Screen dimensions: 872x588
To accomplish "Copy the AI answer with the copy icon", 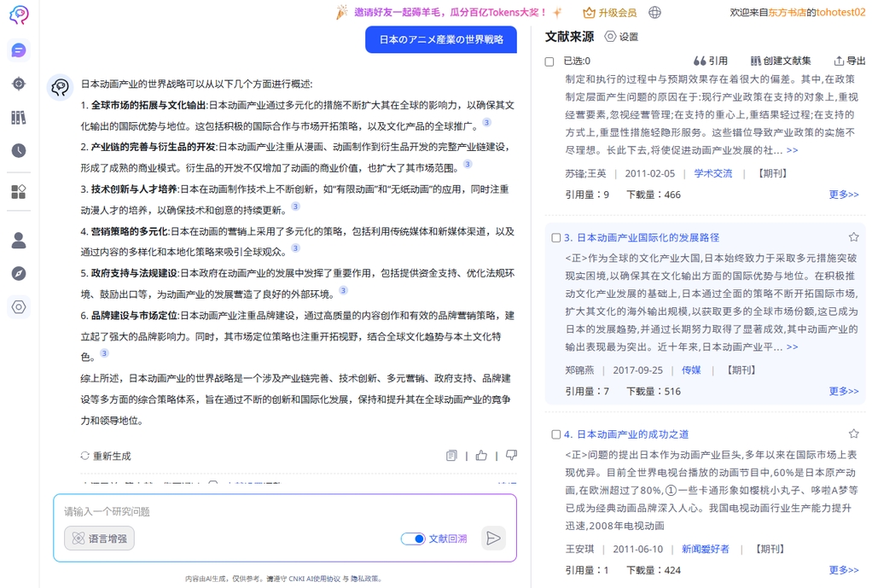I will [451, 456].
